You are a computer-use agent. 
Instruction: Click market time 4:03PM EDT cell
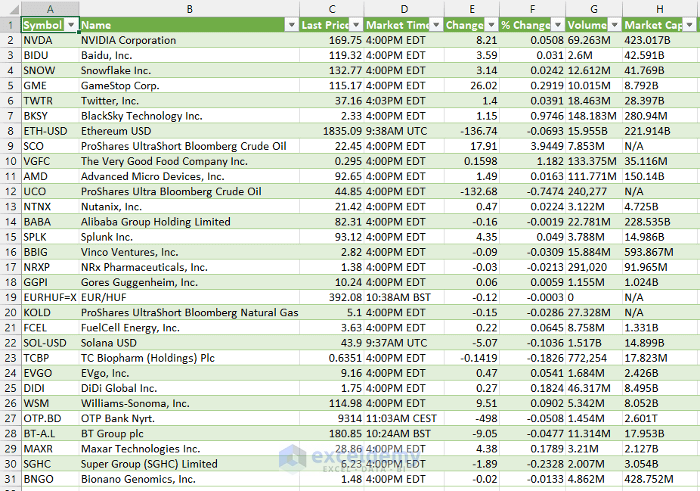click(404, 101)
